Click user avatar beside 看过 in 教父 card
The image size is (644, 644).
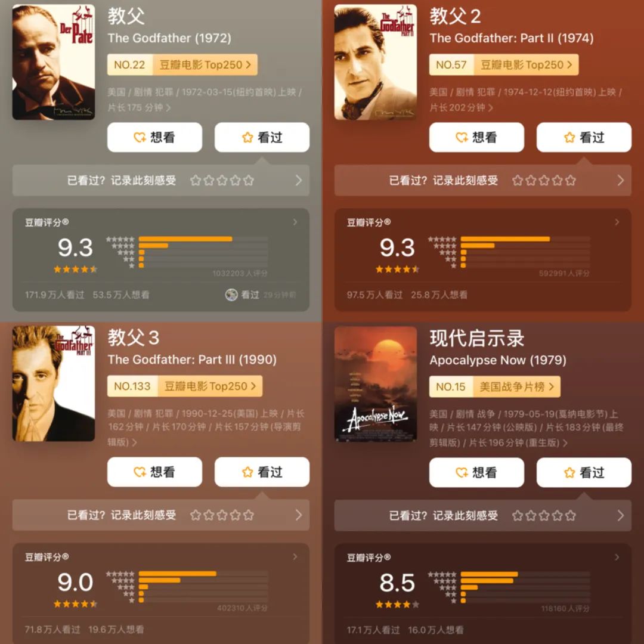[231, 295]
